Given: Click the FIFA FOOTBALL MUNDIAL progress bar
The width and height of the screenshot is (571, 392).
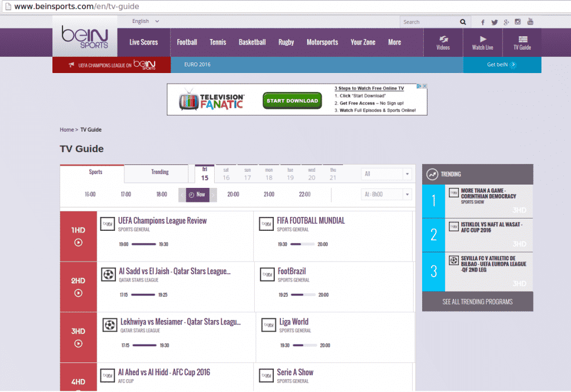Looking at the screenshot, I should tap(302, 244).
